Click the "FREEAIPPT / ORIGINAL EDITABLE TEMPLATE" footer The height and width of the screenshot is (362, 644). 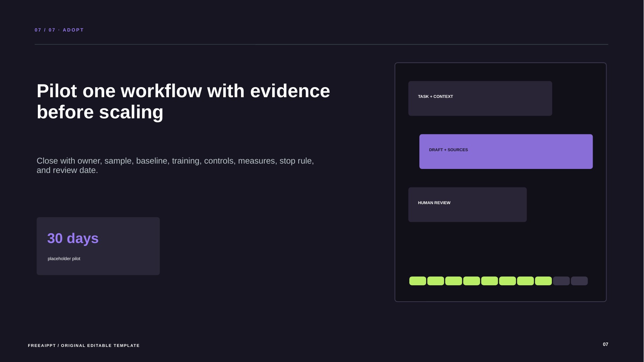84,346
